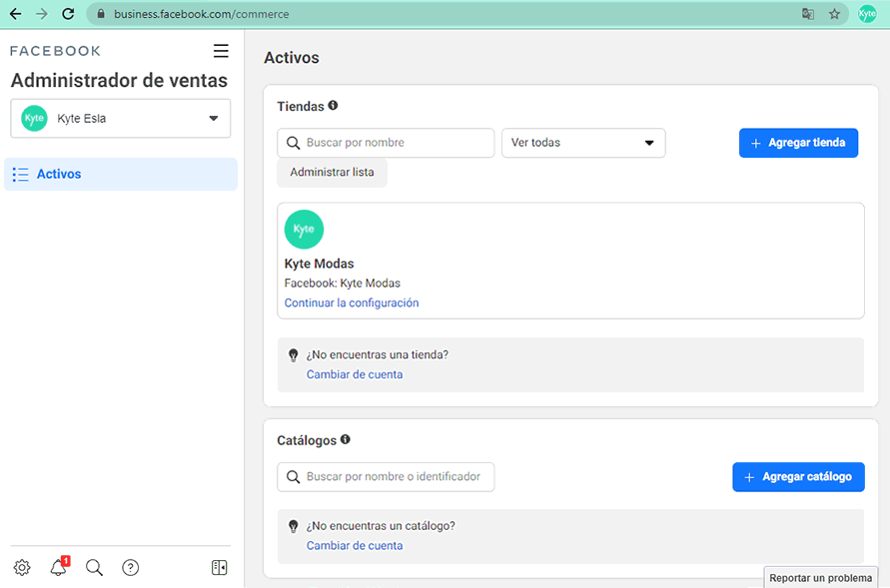The height and width of the screenshot is (588, 890).
Task: Bookmark this page with the star icon
Action: (834, 14)
